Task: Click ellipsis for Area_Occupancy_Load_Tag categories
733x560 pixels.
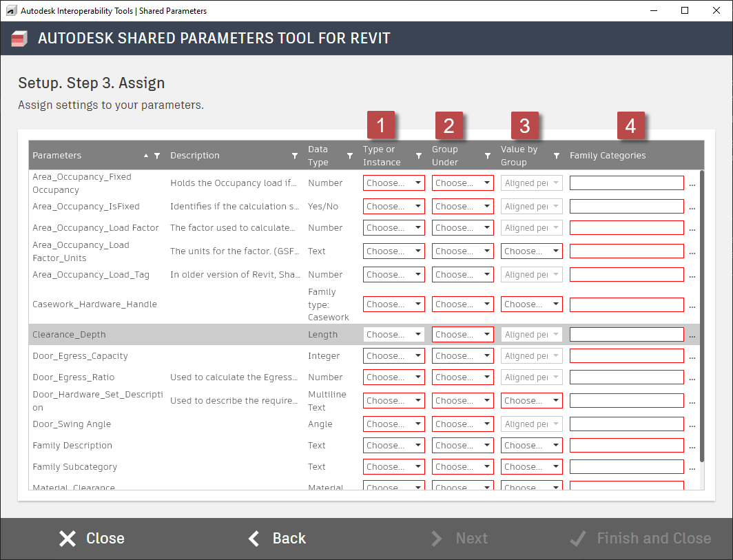Action: (692, 276)
